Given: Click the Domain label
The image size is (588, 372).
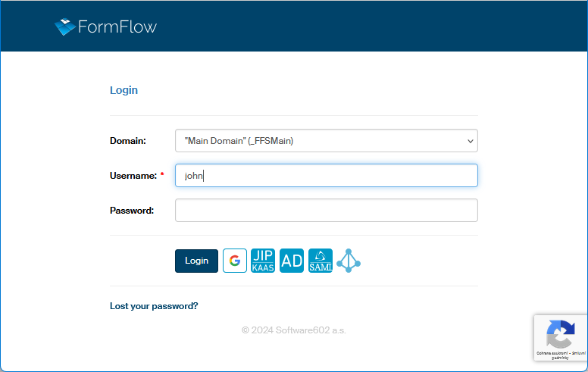Looking at the screenshot, I should click(x=128, y=141).
